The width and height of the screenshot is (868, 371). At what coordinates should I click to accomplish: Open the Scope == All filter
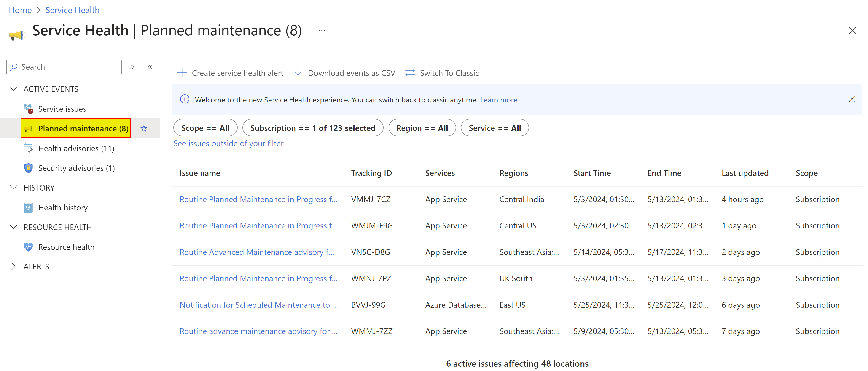pyautogui.click(x=205, y=128)
